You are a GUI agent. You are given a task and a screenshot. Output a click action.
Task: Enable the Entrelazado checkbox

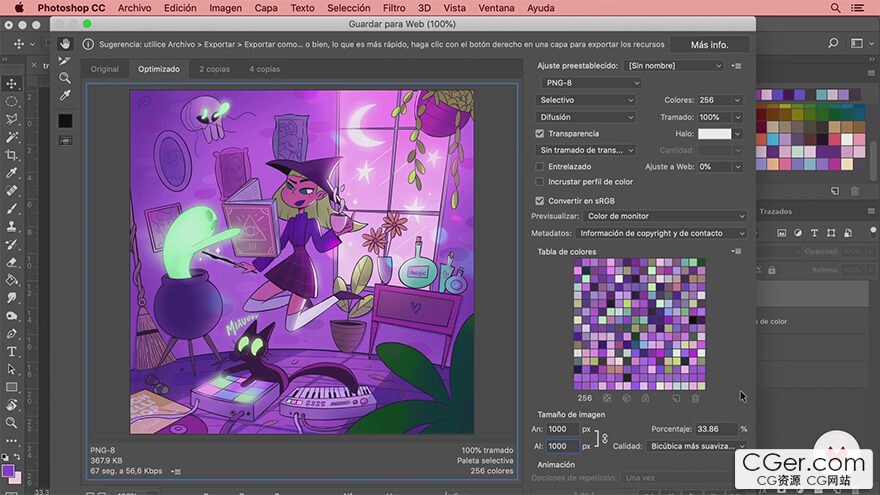click(540, 166)
